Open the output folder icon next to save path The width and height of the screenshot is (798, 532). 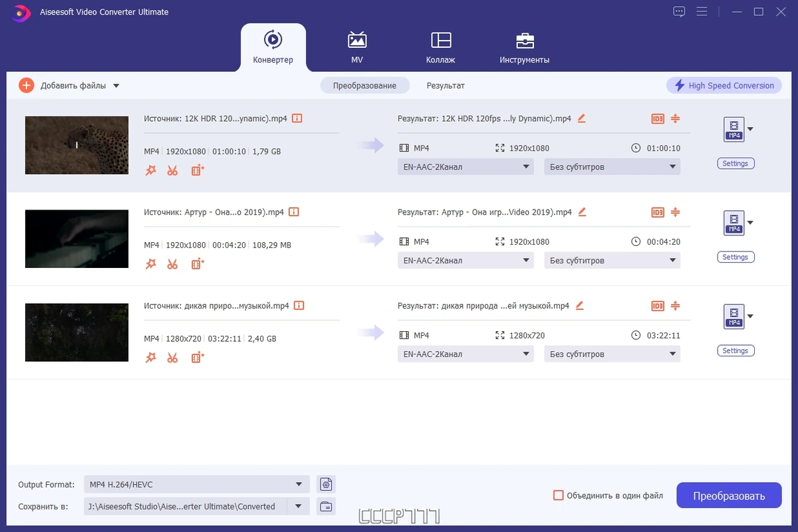point(326,506)
